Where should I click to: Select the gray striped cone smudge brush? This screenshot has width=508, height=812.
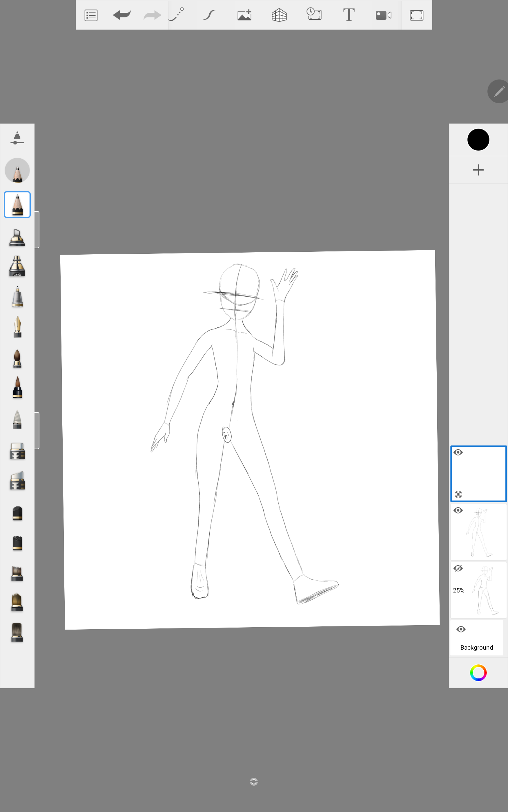pyautogui.click(x=17, y=419)
